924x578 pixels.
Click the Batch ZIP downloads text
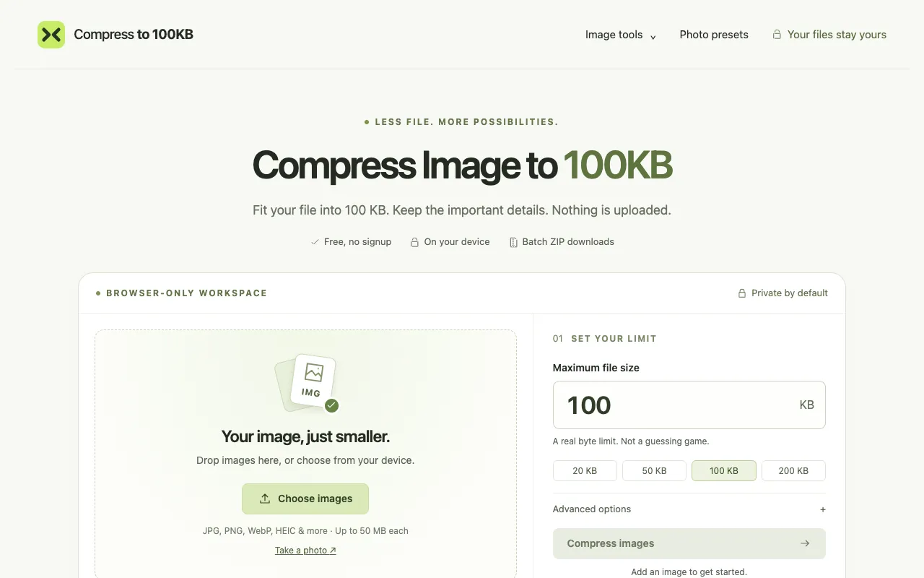point(568,242)
